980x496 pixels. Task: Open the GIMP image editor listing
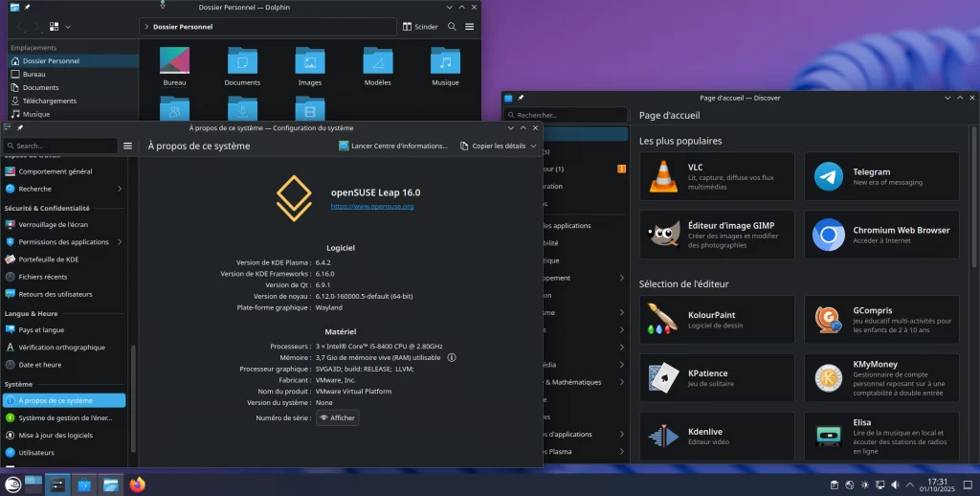click(x=717, y=235)
